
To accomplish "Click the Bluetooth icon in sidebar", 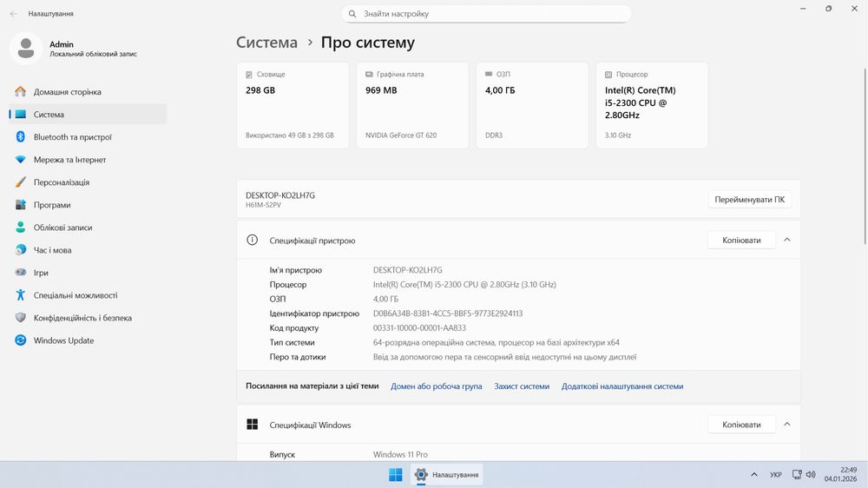I will coord(21,137).
